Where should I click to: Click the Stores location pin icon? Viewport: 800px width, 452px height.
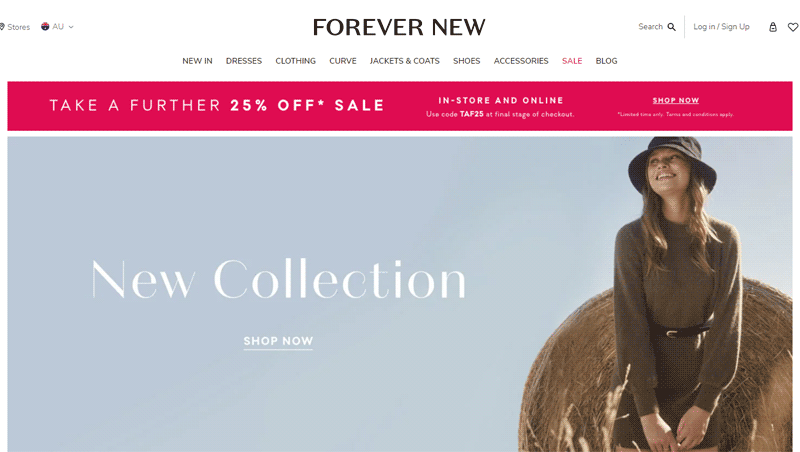[2, 27]
